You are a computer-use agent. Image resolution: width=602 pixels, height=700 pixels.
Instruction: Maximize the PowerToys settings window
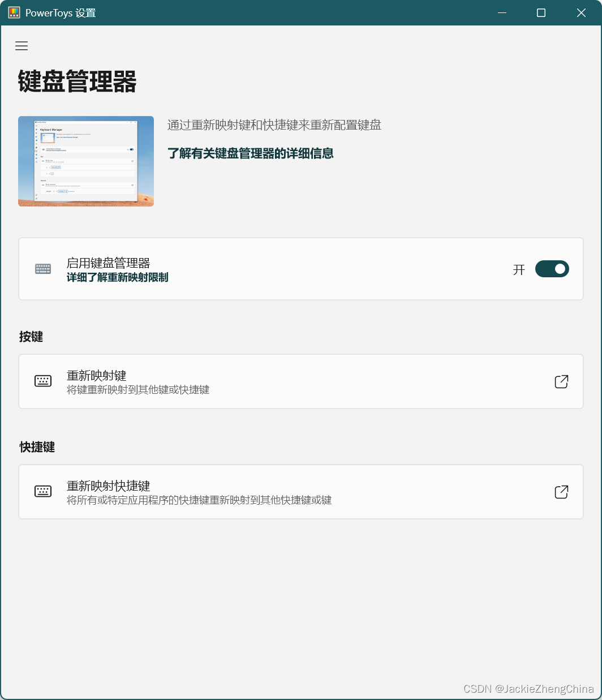[541, 12]
